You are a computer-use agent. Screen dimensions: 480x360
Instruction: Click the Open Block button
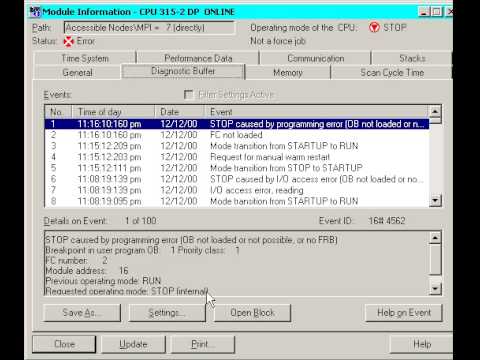click(252, 313)
